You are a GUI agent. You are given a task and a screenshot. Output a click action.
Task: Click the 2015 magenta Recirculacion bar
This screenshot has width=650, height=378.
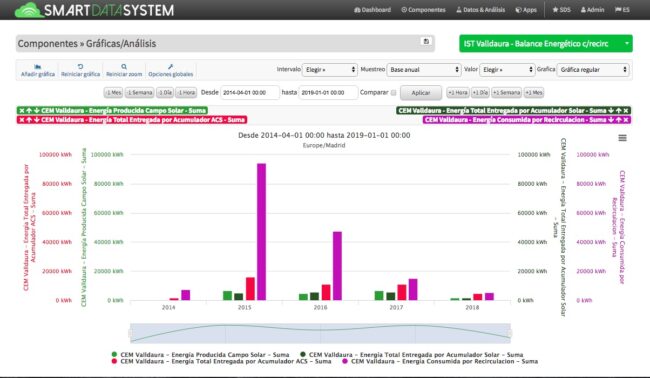(261, 232)
